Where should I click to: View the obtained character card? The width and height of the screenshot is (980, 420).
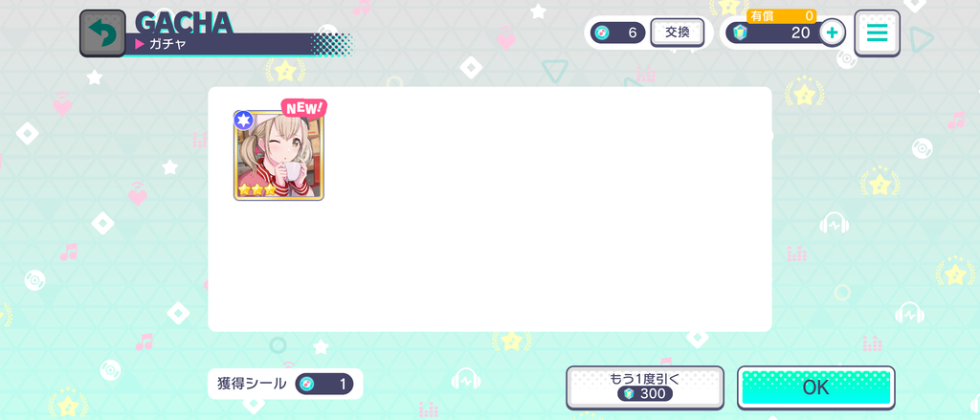(278, 156)
